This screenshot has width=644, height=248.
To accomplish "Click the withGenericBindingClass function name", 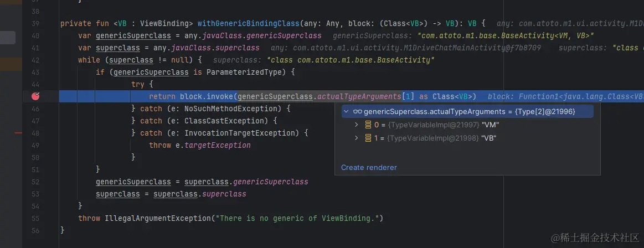I will [x=249, y=23].
